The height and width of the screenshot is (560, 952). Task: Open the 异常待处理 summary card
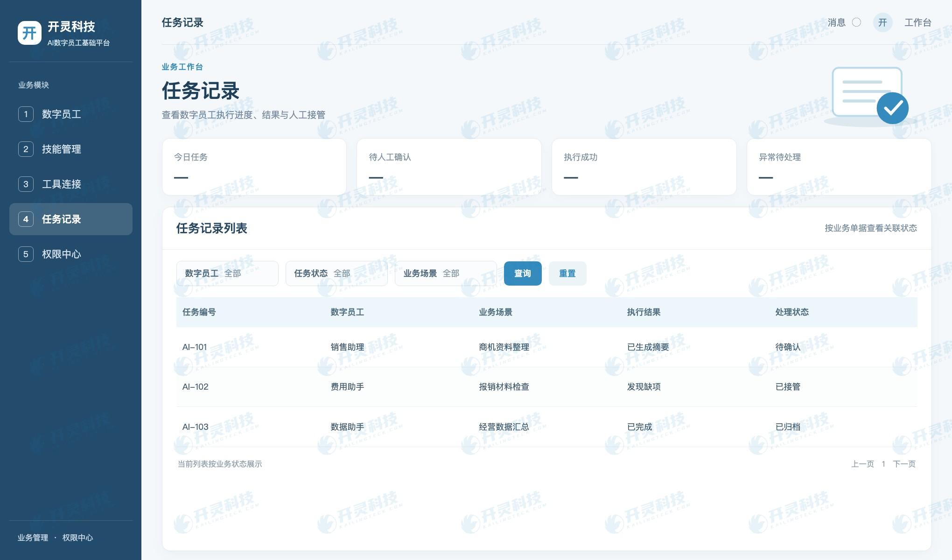tap(839, 167)
